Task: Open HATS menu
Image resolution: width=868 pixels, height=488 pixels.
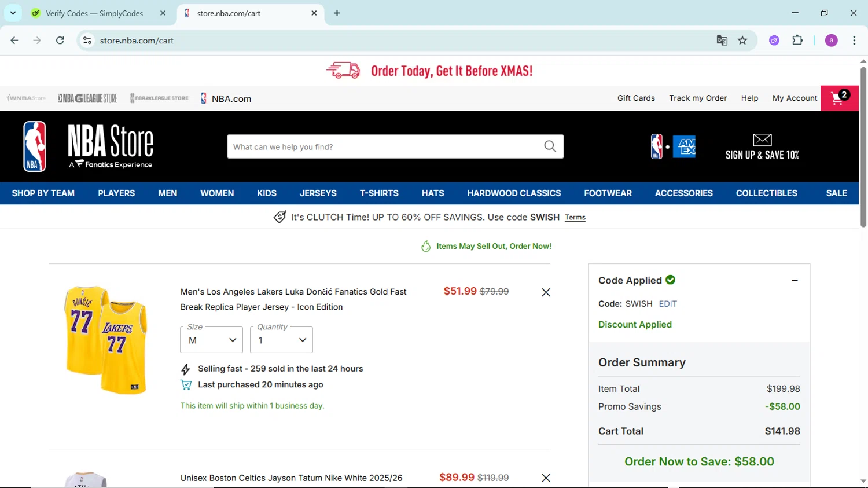Action: [433, 193]
